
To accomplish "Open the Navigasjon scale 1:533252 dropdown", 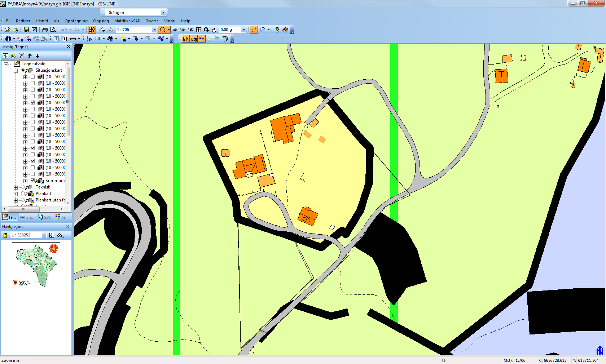I will 44,235.
